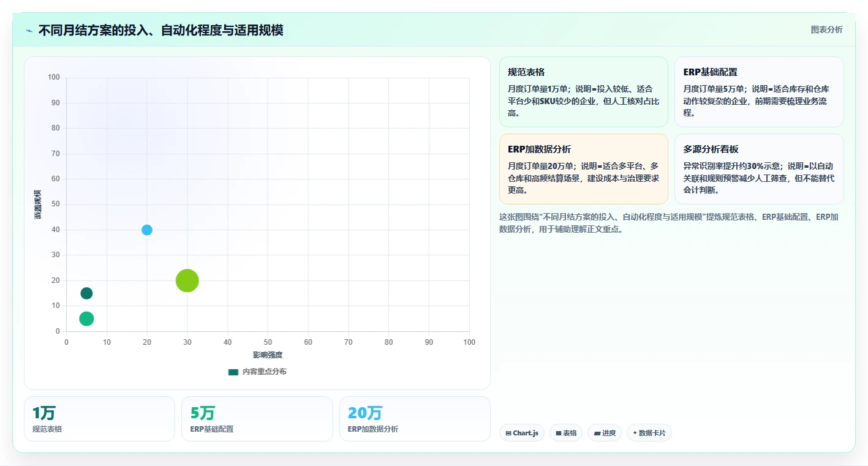Click the Chart.js tag chip

coord(522,433)
